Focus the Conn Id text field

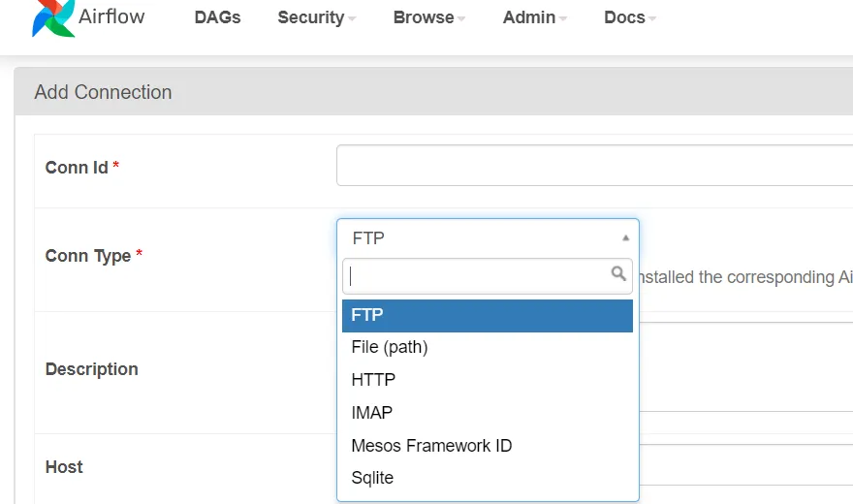point(594,166)
